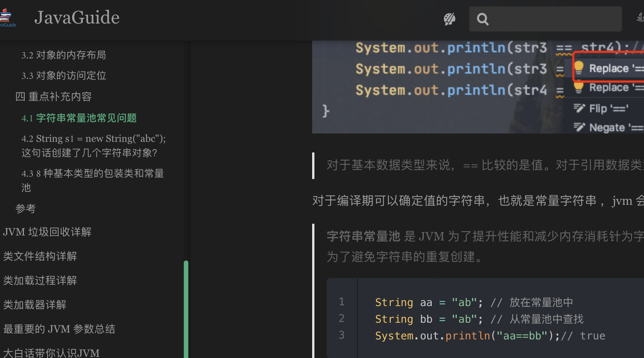Open "类加载过程详解" in sidebar menu

click(39, 280)
